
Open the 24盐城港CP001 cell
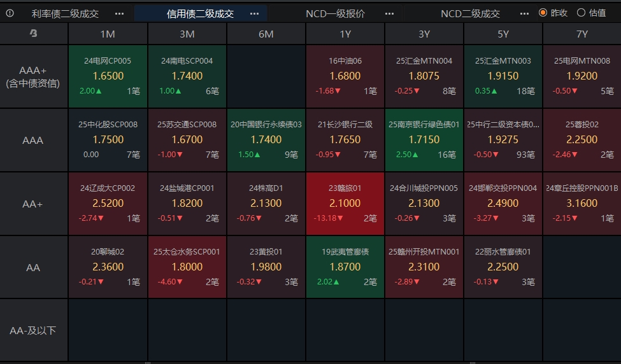(187, 204)
